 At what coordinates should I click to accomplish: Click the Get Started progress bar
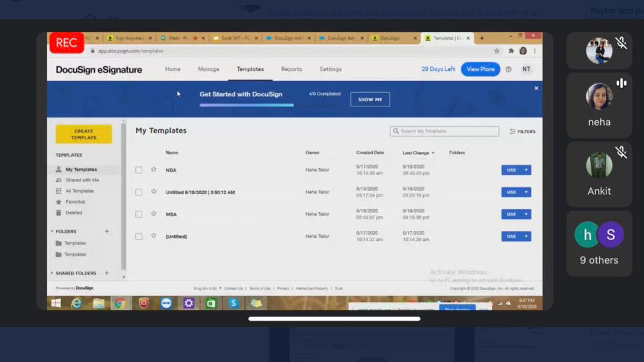tap(246, 106)
